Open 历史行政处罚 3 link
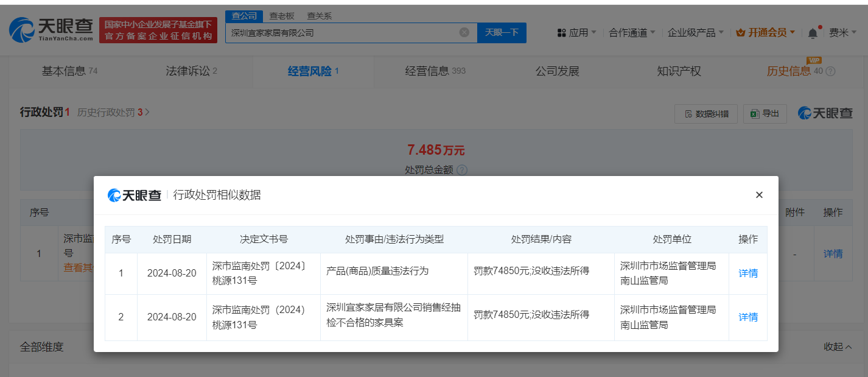The width and height of the screenshot is (868, 377). (113, 113)
